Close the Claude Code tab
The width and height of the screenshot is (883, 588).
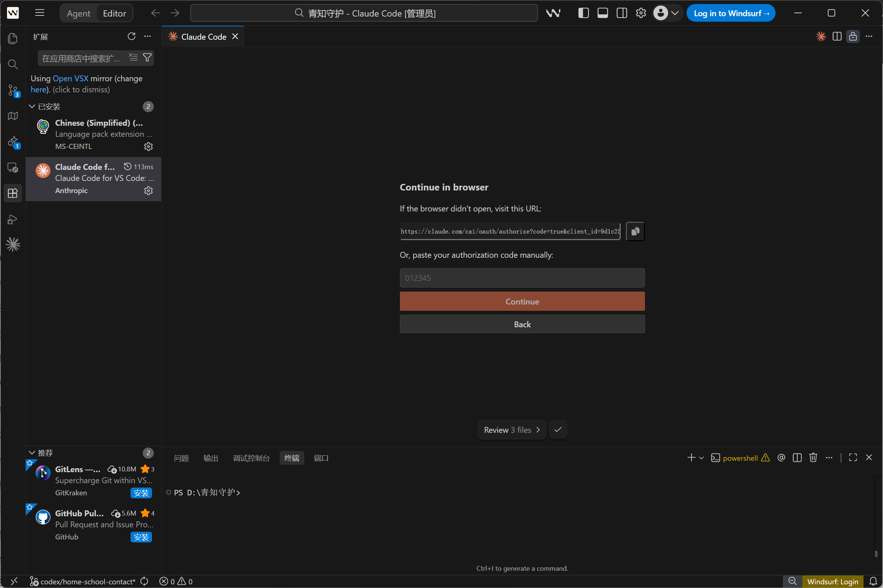click(x=235, y=36)
